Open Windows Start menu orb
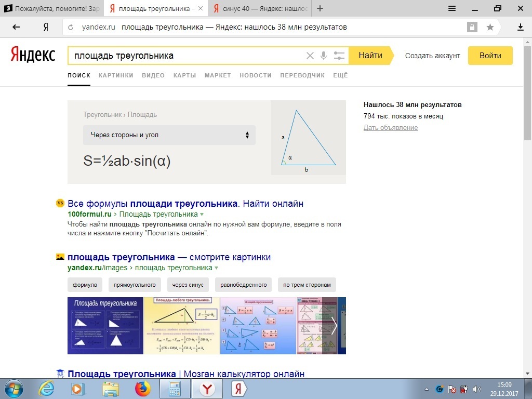This screenshot has height=399, width=532. [x=13, y=389]
